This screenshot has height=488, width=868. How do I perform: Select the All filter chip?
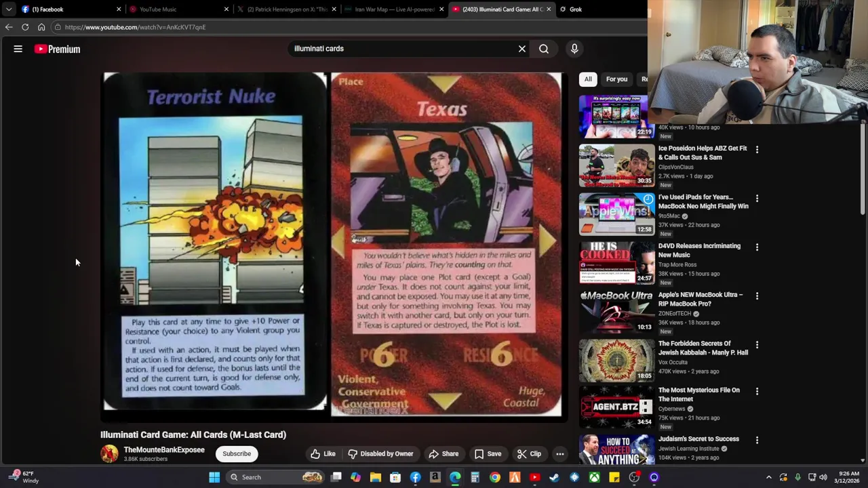[588, 79]
